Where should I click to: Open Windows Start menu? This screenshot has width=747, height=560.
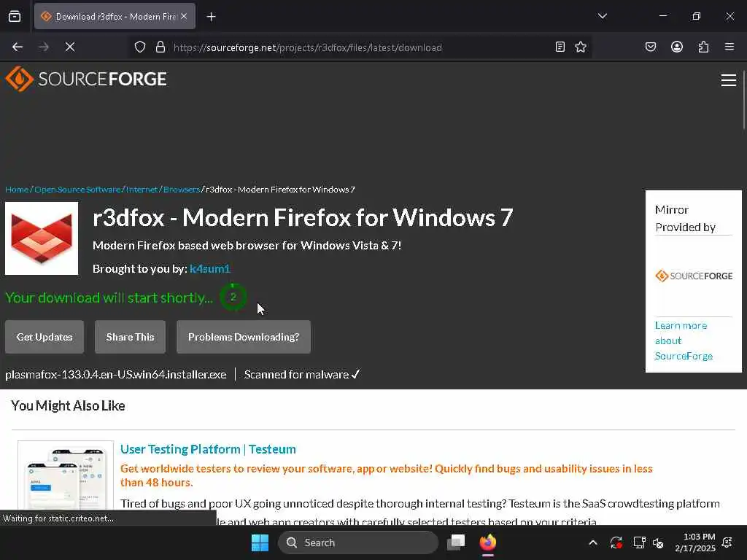[x=260, y=542]
